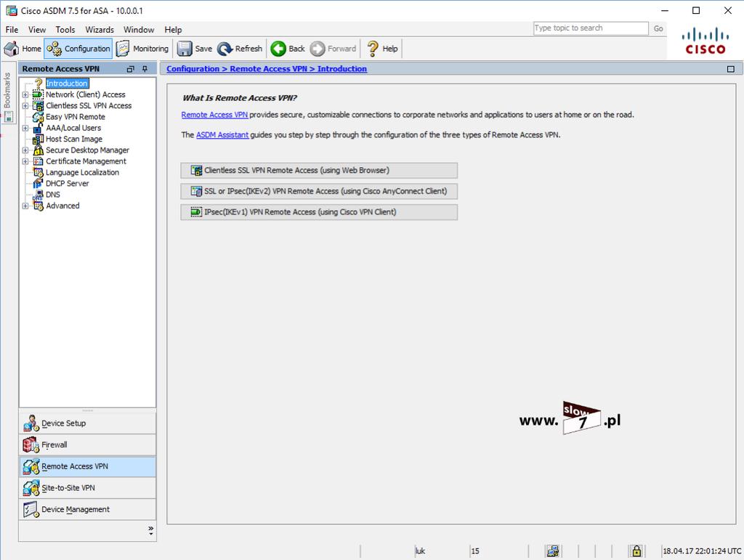This screenshot has height=560, width=744.
Task: Click the Forward arrow button
Action: click(x=333, y=49)
